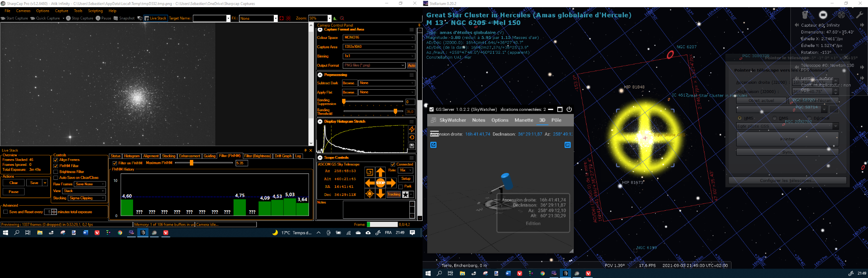This screenshot has width=868, height=278.
Task: Click star icon next to Tracking
Action: (406, 194)
